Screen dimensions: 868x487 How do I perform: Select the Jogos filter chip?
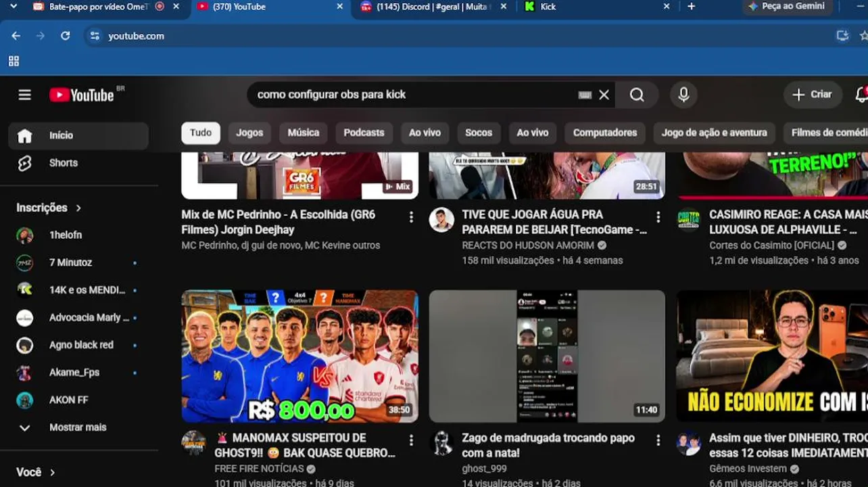tap(249, 133)
